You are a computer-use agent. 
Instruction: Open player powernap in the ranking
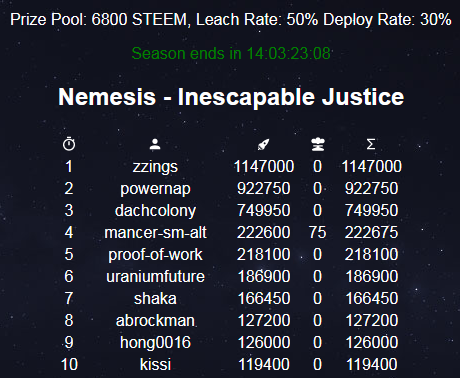coord(155,189)
